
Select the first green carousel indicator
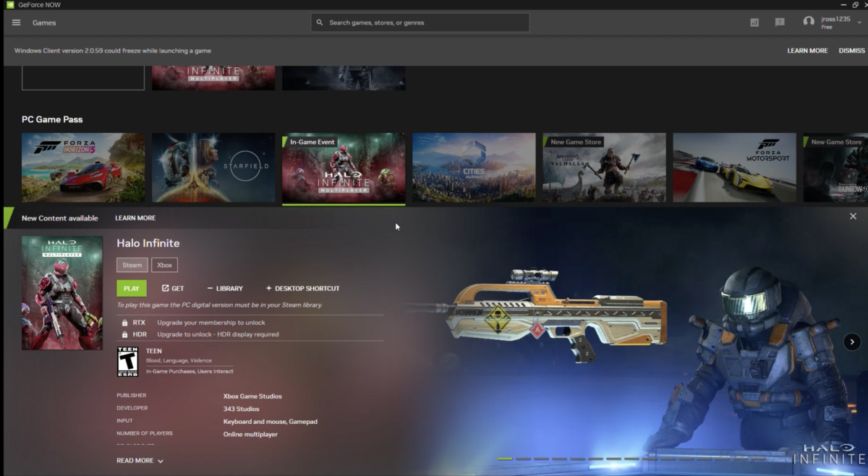(505, 459)
